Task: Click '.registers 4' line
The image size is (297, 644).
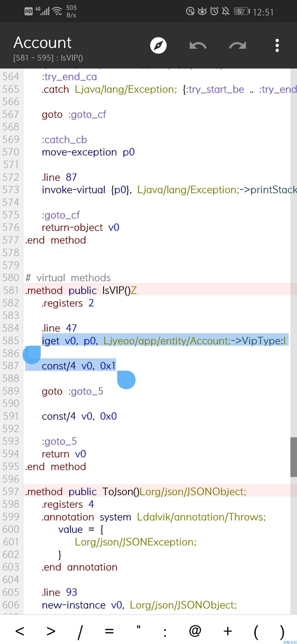Action: point(68,504)
